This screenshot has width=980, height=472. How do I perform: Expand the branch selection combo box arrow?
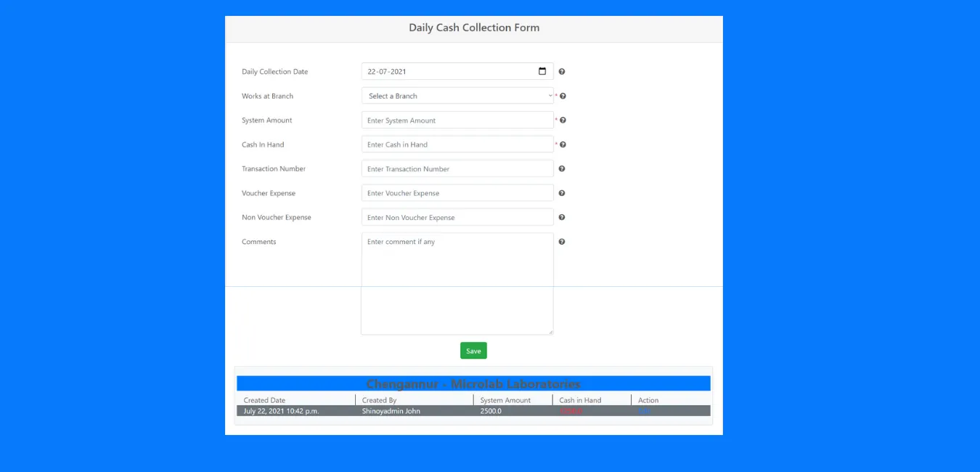550,95
